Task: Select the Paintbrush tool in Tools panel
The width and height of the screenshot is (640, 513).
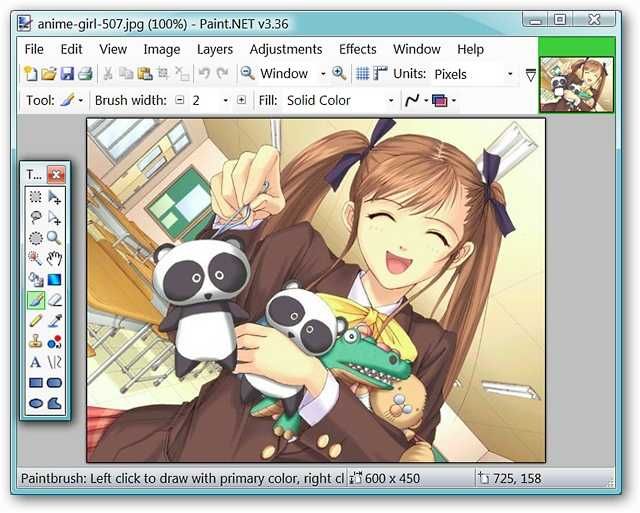Action: 36,300
